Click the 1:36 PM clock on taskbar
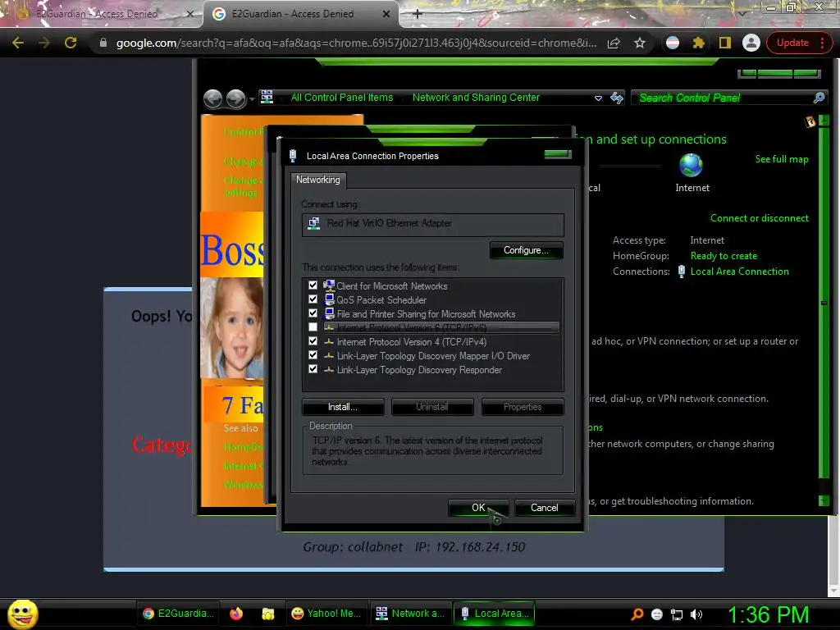Image resolution: width=840 pixels, height=630 pixels. pyautogui.click(x=768, y=614)
